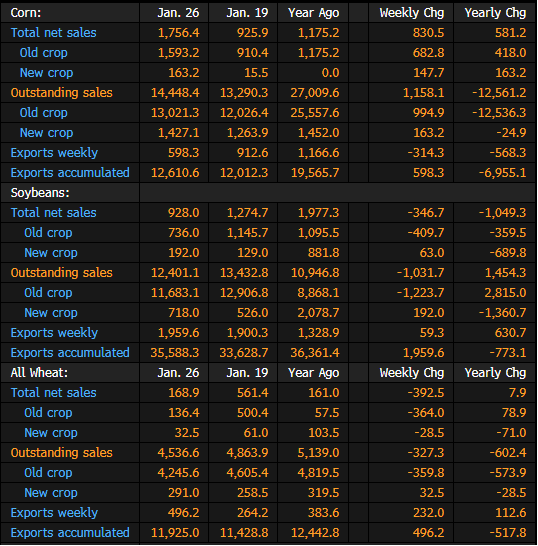538x546 pixels.
Task: Click the Soybeans: section header
Action: [40, 193]
